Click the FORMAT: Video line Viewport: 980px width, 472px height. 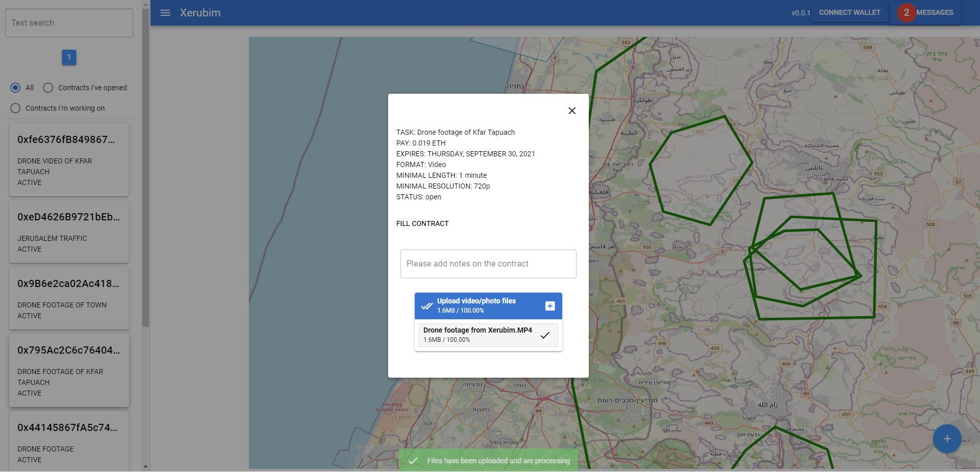point(421,165)
